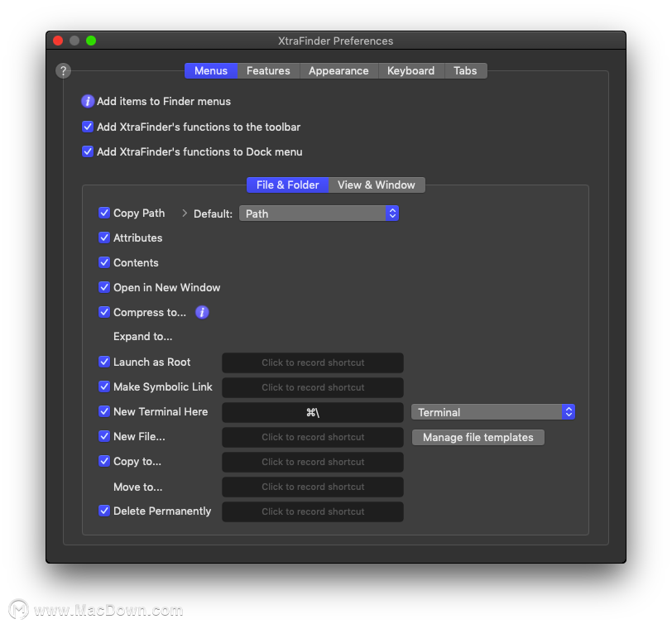Toggle the Compress to... checkbox
The height and width of the screenshot is (624, 672).
(104, 312)
